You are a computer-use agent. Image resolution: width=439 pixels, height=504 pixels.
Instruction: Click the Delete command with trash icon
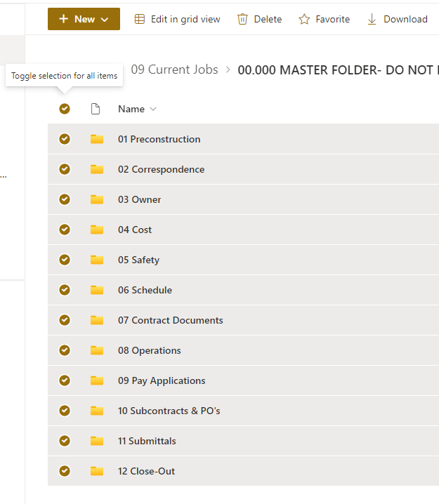pyautogui.click(x=260, y=19)
